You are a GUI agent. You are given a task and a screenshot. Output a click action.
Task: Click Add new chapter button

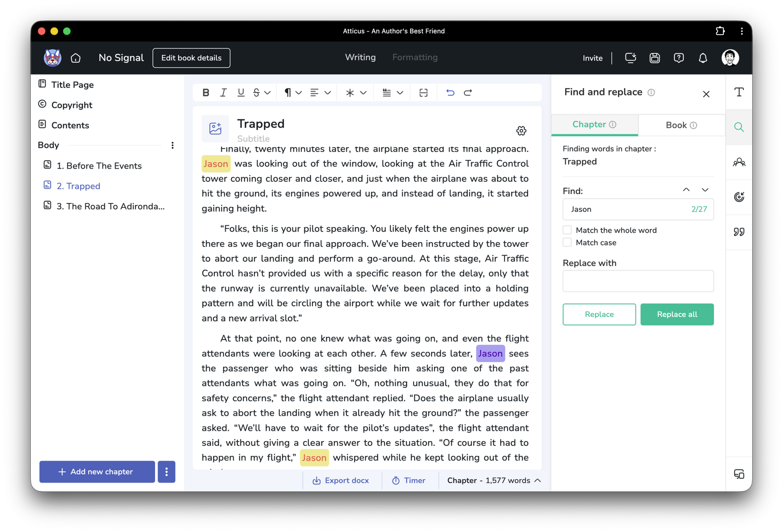[97, 472]
